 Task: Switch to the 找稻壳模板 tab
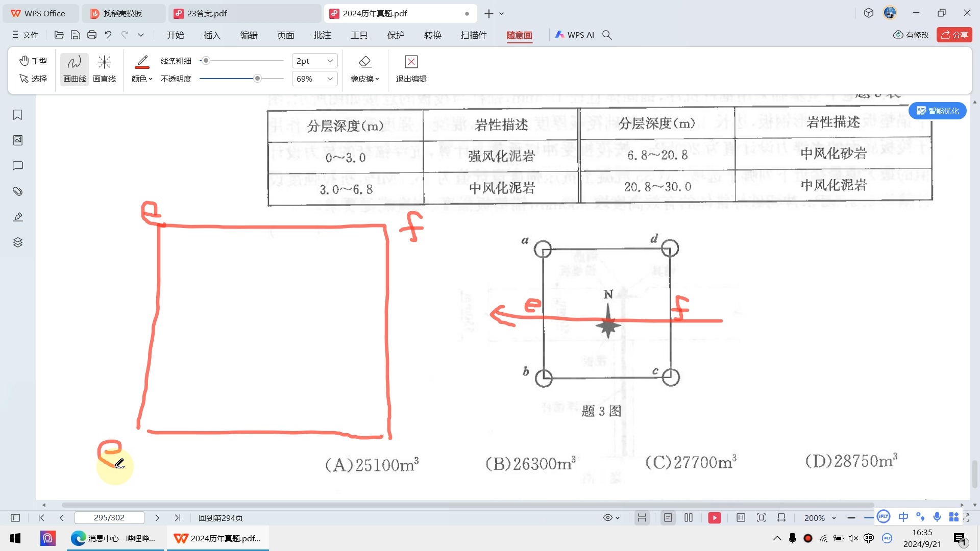click(124, 13)
